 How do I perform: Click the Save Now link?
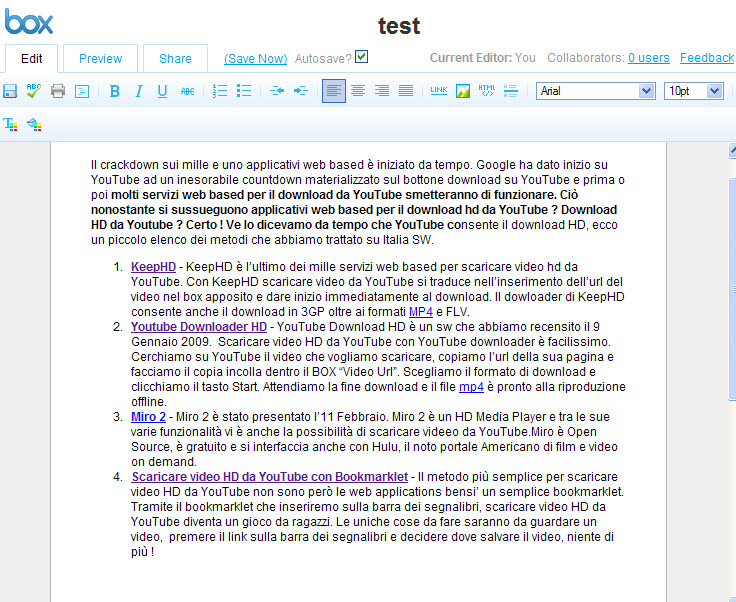point(255,59)
